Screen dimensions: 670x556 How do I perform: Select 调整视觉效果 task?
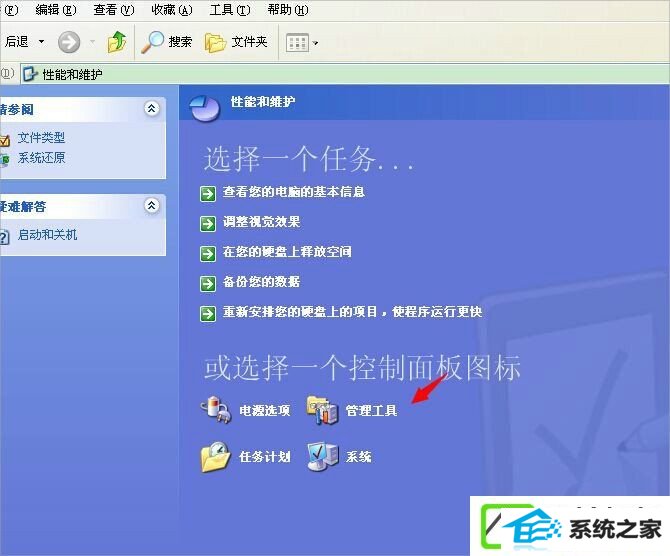(x=261, y=221)
